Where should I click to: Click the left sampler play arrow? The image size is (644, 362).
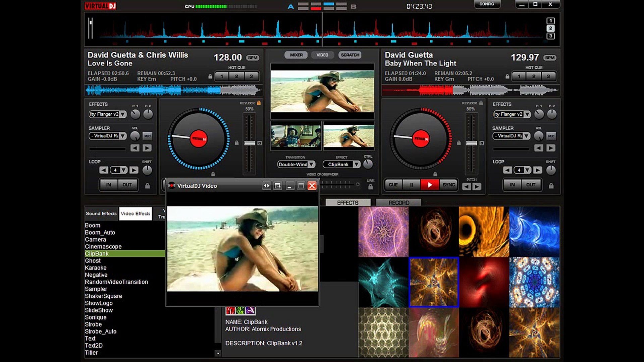click(x=147, y=148)
